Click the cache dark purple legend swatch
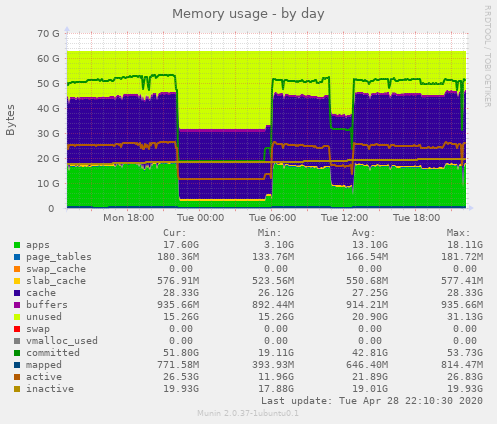This screenshot has width=497, height=424. click(17, 293)
